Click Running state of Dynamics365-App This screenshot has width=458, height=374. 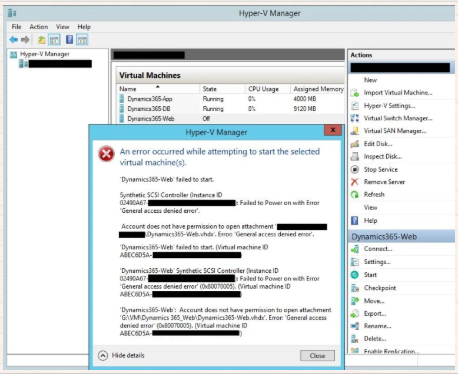tap(213, 99)
